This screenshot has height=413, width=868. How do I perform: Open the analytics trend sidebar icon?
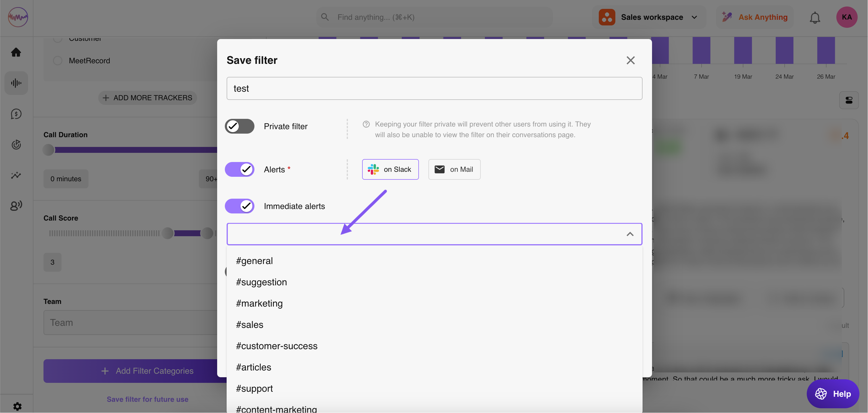click(x=16, y=175)
